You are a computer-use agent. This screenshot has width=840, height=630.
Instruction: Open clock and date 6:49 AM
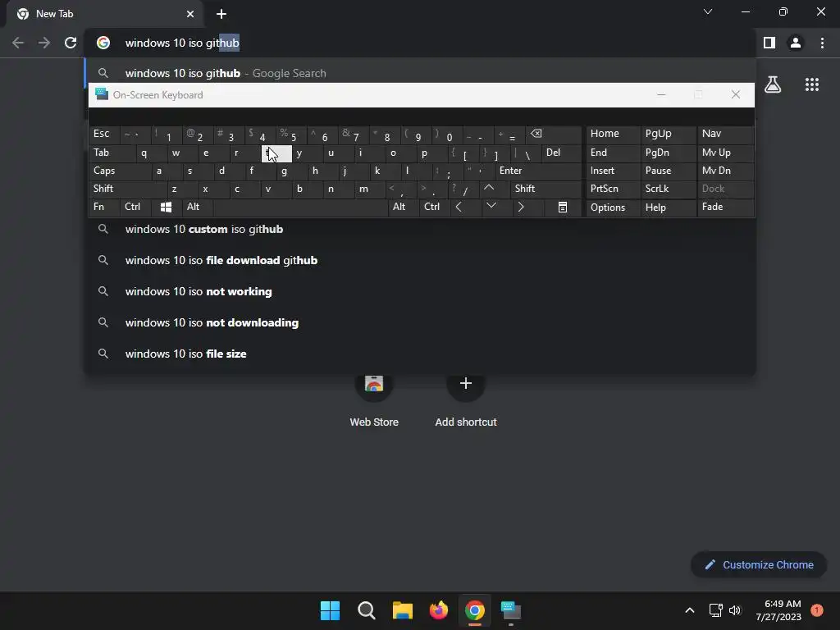(778, 610)
